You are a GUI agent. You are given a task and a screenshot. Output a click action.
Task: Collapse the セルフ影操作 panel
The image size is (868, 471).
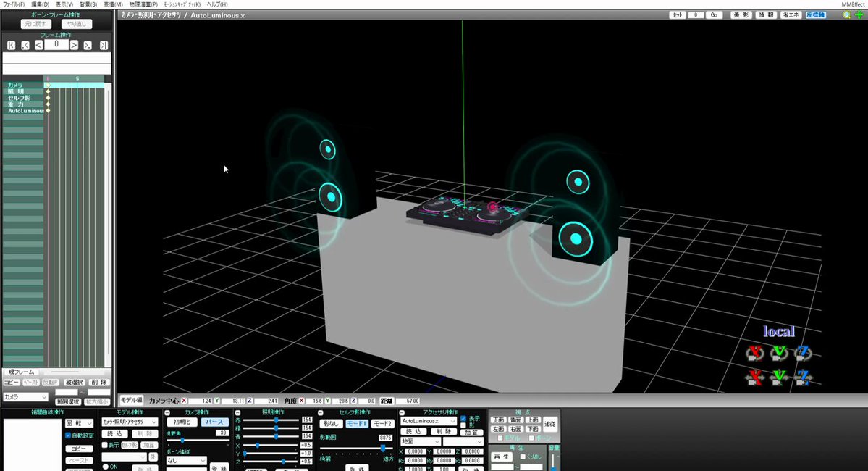click(320, 413)
